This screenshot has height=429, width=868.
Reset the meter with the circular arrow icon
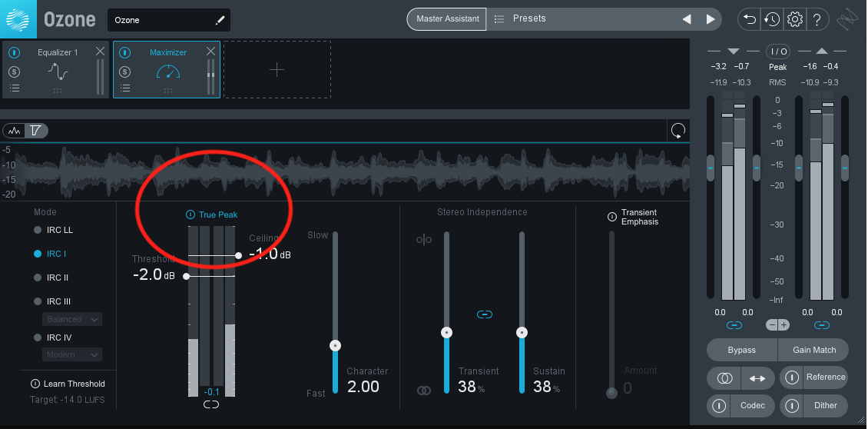pyautogui.click(x=678, y=131)
